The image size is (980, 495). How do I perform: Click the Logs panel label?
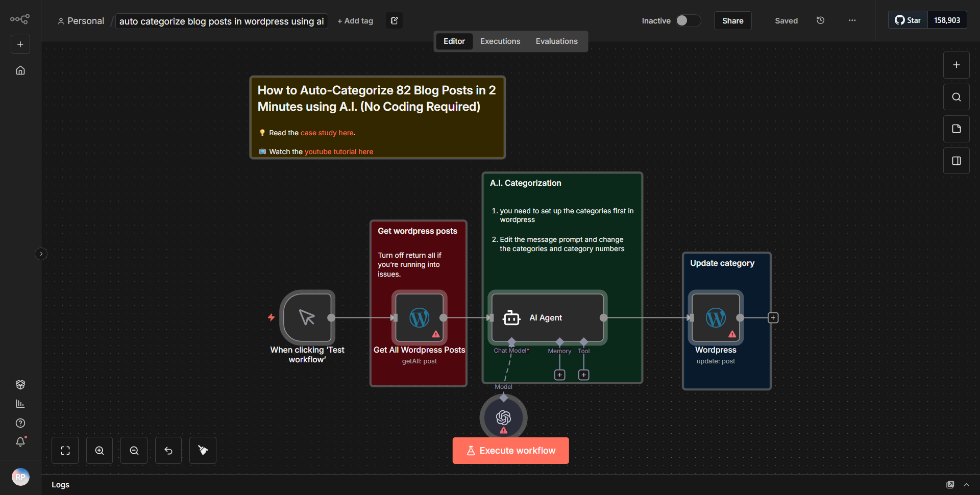60,485
